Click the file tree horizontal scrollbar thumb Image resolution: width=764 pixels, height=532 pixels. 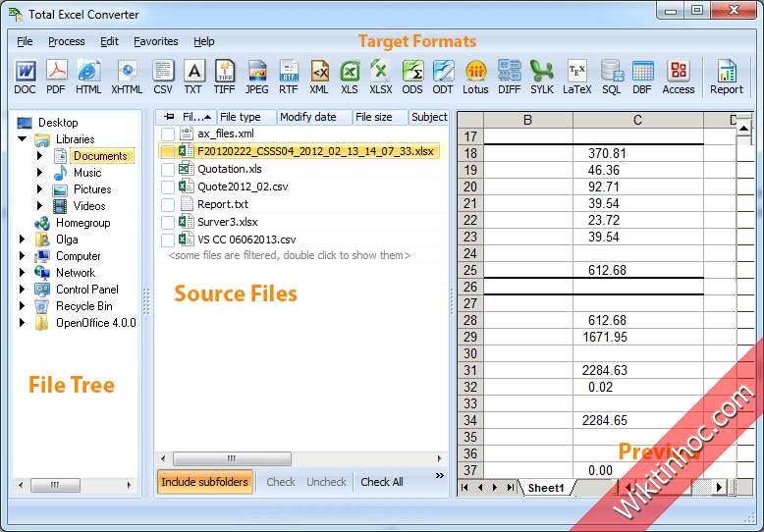coord(55,485)
